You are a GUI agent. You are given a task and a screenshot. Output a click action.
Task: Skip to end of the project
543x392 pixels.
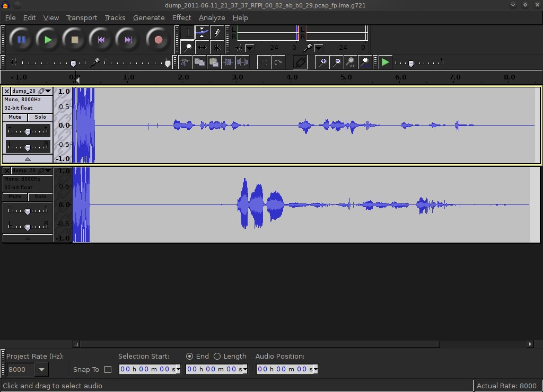(128, 40)
